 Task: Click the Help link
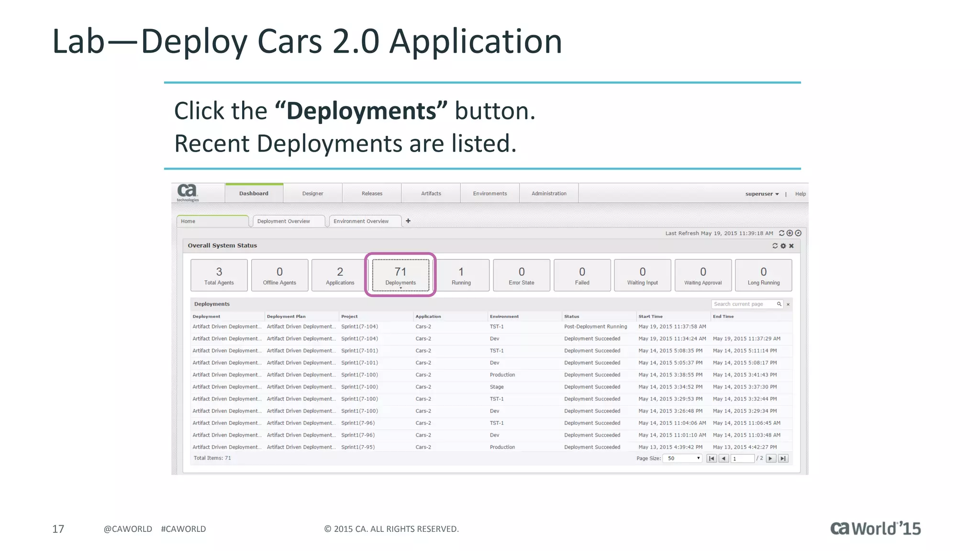pos(801,194)
